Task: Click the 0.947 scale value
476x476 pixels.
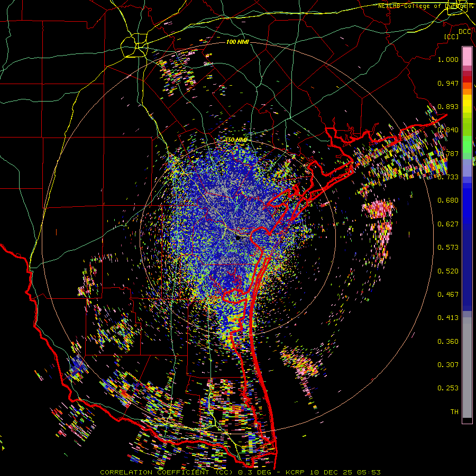Action: click(x=448, y=83)
